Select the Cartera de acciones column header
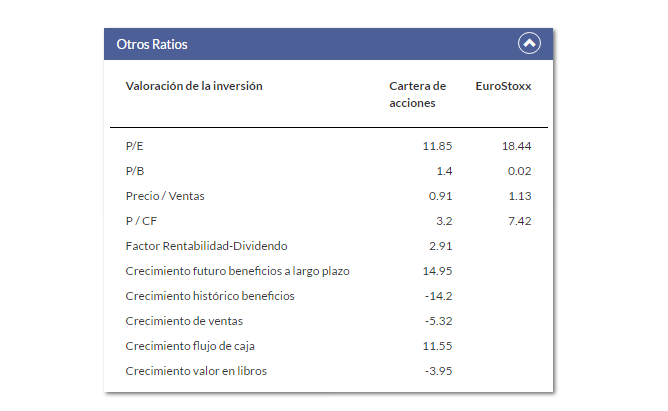668x411 pixels. (x=418, y=94)
